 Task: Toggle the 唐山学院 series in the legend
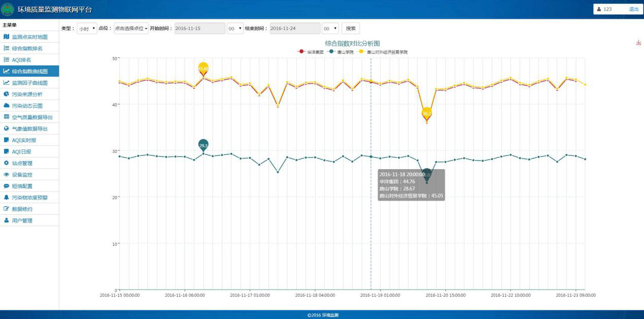pyautogui.click(x=340, y=52)
